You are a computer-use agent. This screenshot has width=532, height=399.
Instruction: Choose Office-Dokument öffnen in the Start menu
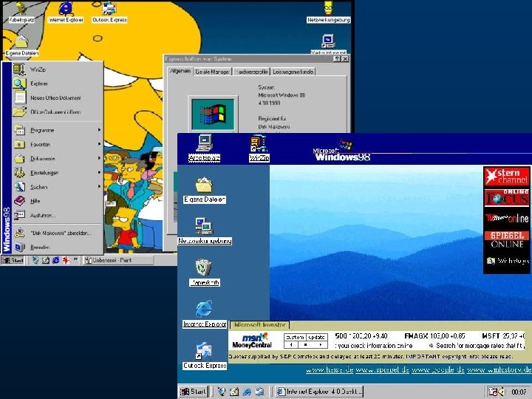58,112
